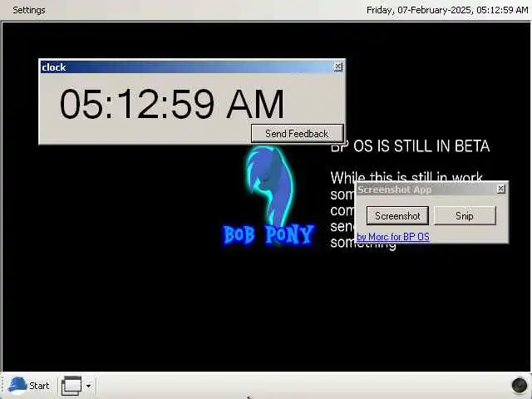Click the Send Feedback button
Viewport: 532px width, 399px height.
[298, 133]
